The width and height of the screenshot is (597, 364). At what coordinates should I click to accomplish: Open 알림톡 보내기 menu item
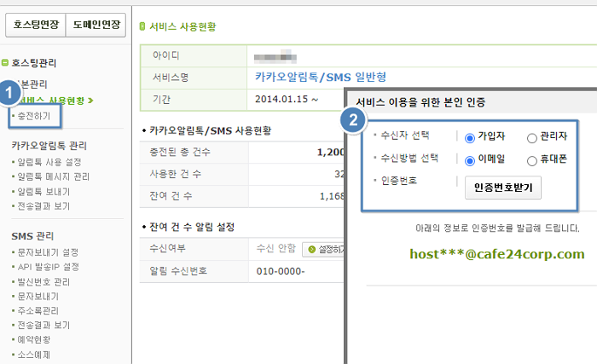43,192
